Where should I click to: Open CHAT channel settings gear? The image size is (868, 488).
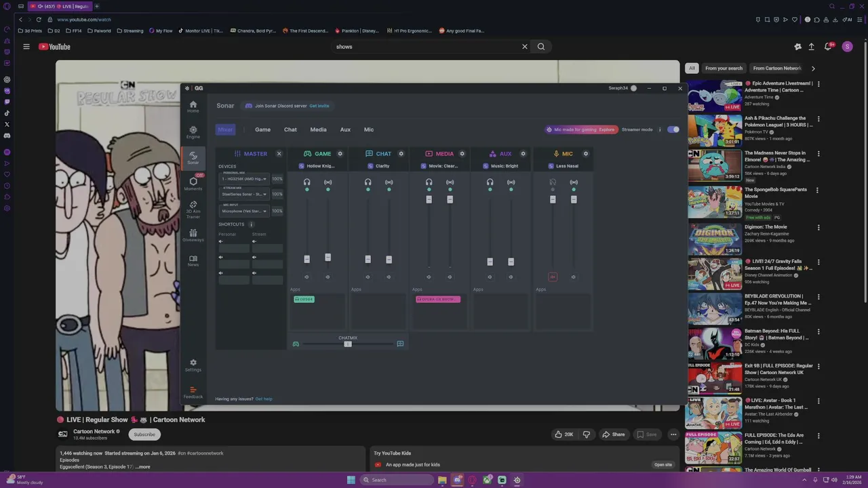tap(401, 154)
